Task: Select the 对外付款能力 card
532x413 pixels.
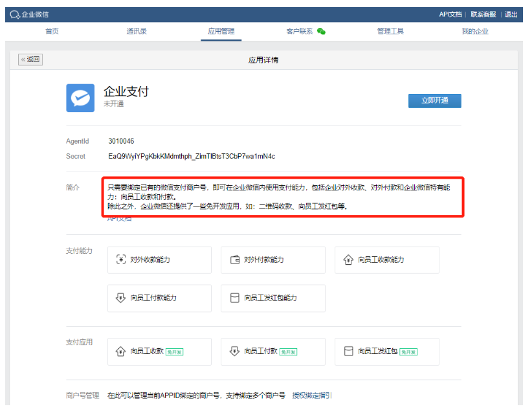Action: [273, 260]
